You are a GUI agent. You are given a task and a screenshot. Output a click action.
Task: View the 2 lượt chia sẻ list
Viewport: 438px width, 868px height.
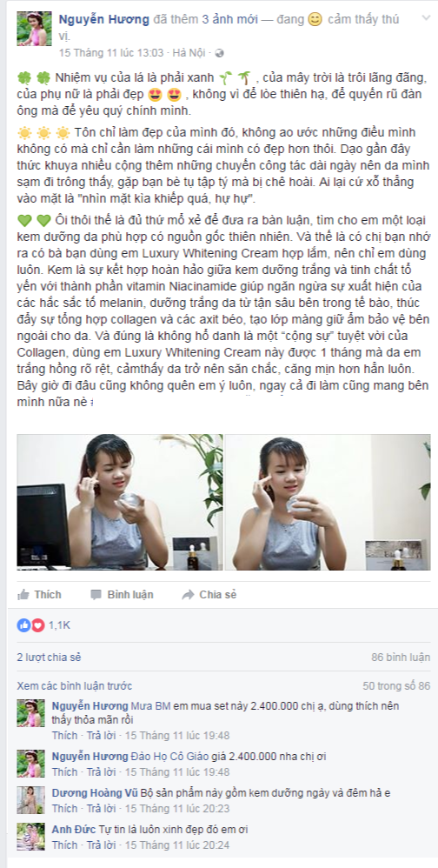(50, 658)
